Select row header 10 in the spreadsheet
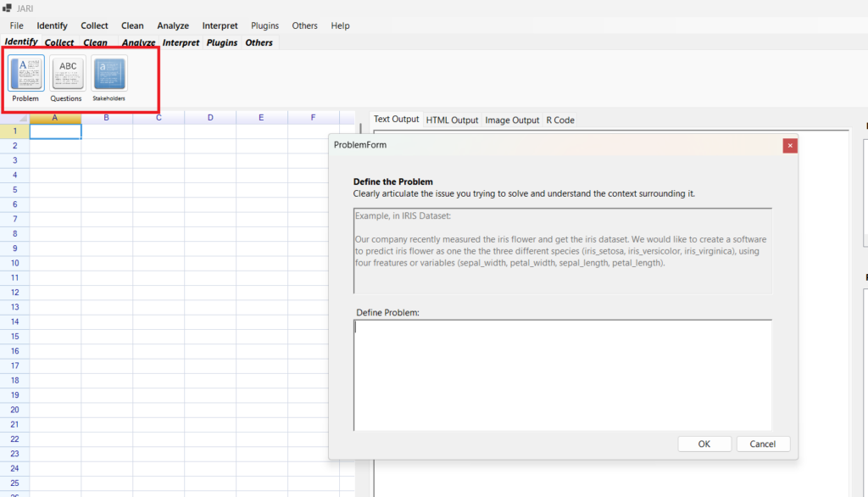The image size is (868, 497). click(14, 263)
